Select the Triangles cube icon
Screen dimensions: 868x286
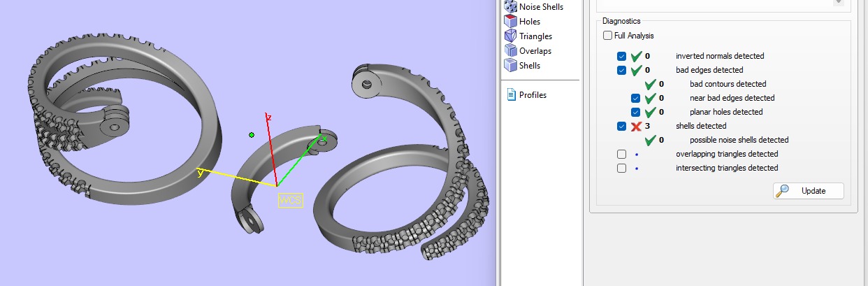pos(509,36)
